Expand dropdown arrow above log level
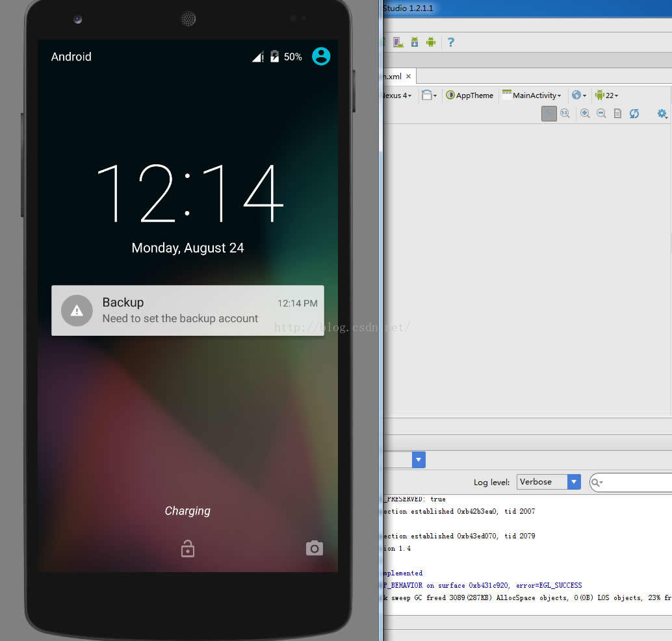The image size is (672, 641). [x=419, y=459]
